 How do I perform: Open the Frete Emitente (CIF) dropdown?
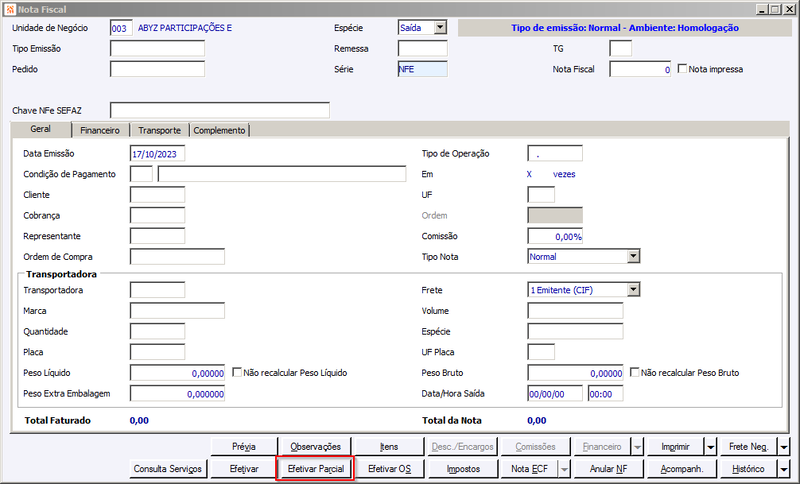coord(633,290)
